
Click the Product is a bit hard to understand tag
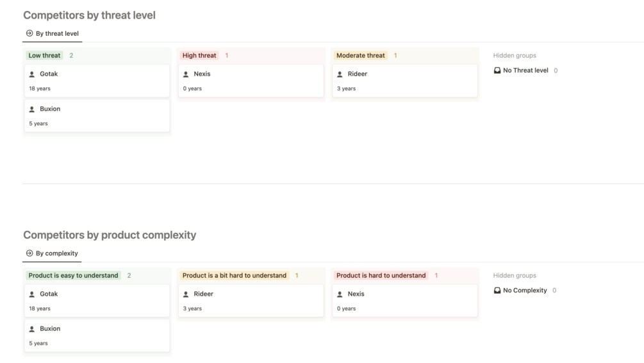coord(235,276)
